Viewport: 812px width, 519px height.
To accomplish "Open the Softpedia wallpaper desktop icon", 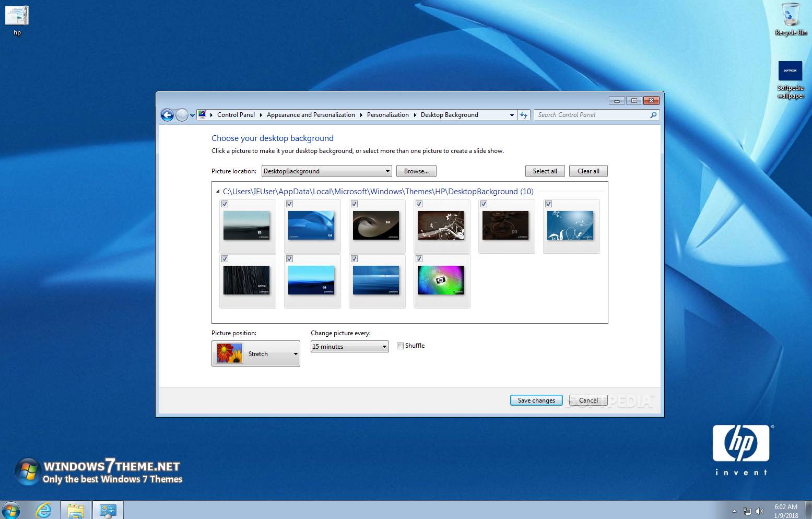I will [791, 80].
